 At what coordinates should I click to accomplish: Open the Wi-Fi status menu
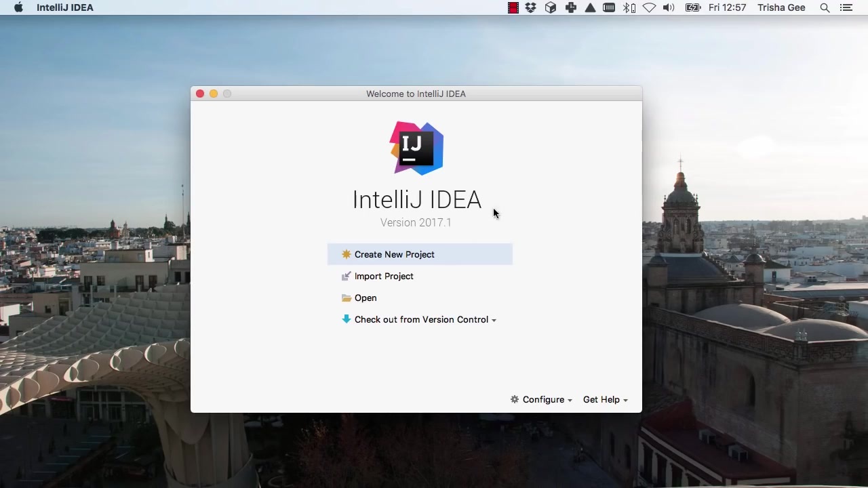point(650,7)
